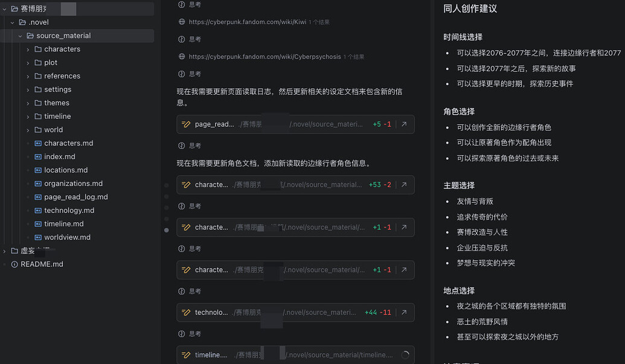This screenshot has width=625, height=364.
Task: Expand the plot folder chevron
Action: pos(28,63)
